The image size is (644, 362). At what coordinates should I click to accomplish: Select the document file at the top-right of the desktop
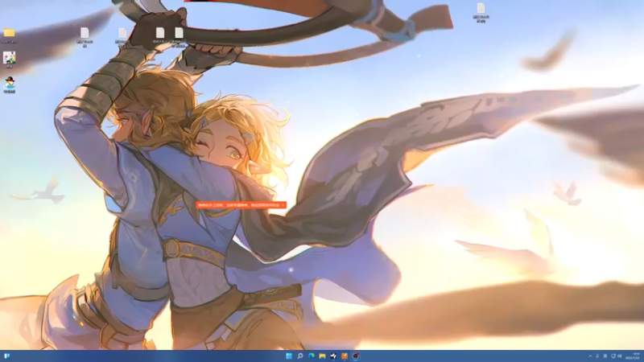481,8
